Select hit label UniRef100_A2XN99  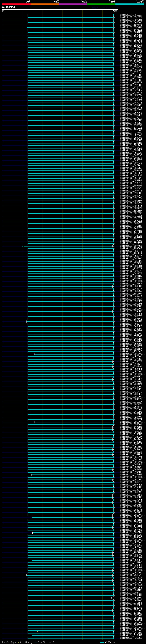131,95
